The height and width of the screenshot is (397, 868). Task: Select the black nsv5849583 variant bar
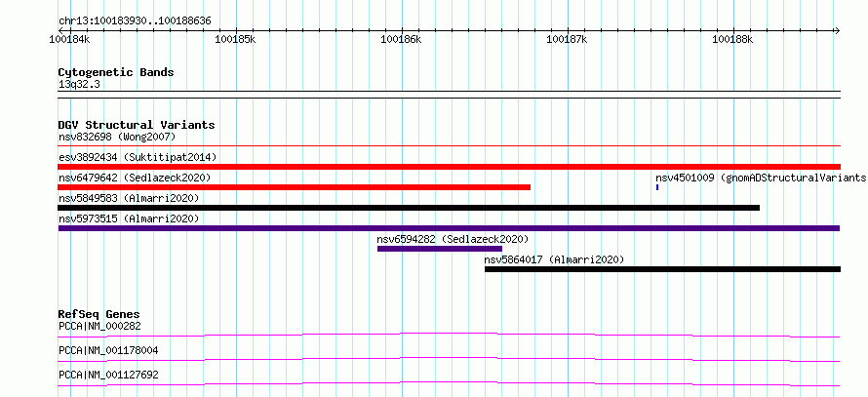coord(409,208)
